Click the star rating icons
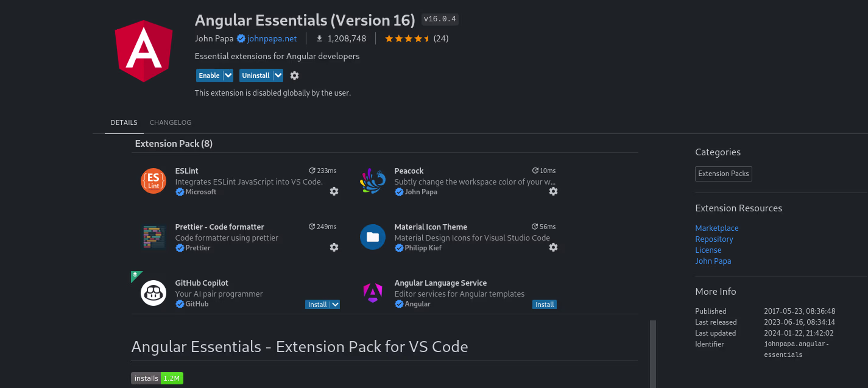 (408, 38)
